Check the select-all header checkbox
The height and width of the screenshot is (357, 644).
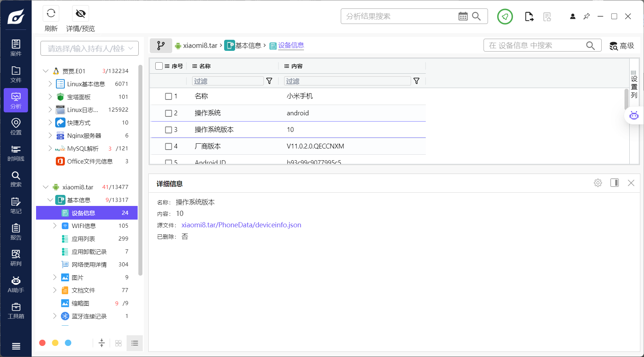pos(159,66)
